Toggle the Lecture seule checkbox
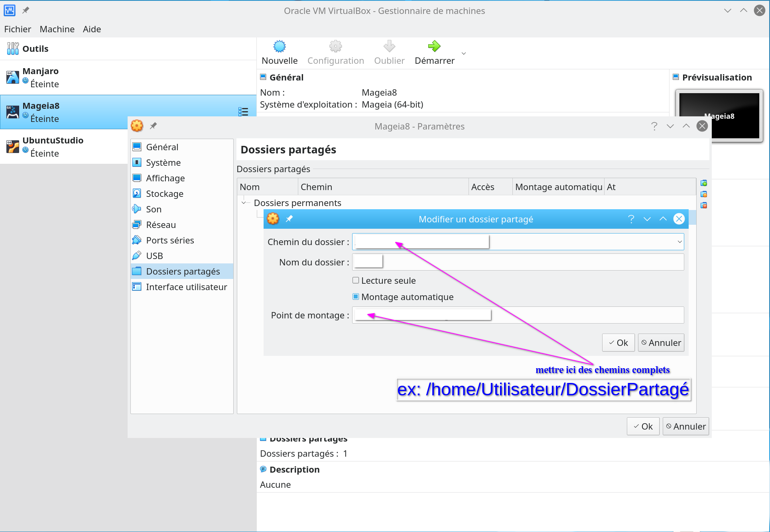Image resolution: width=770 pixels, height=532 pixels. (356, 281)
